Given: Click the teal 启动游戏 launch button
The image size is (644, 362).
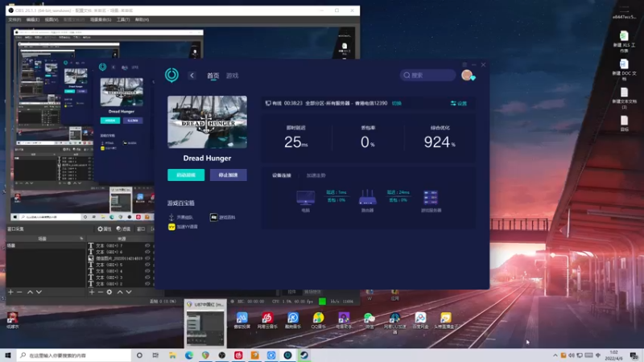Looking at the screenshot, I should 186,175.
